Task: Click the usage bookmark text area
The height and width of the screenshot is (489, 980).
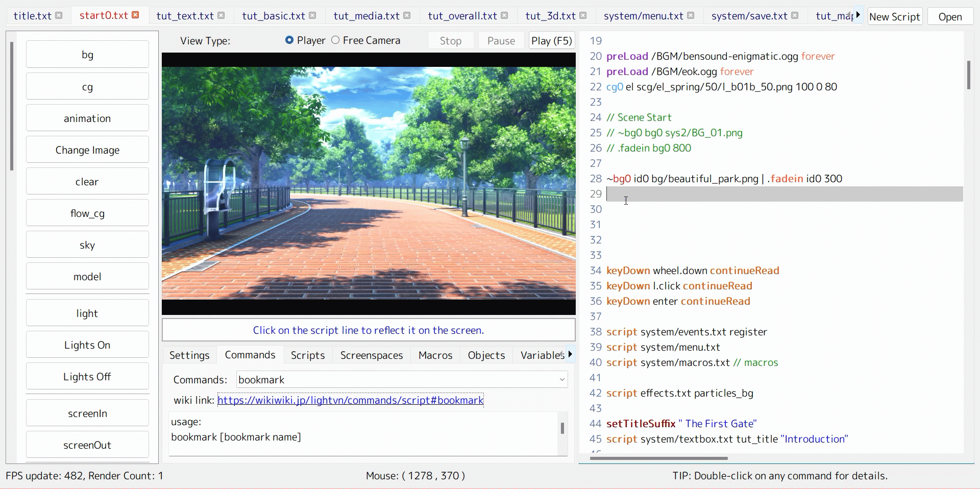Action: pyautogui.click(x=363, y=433)
